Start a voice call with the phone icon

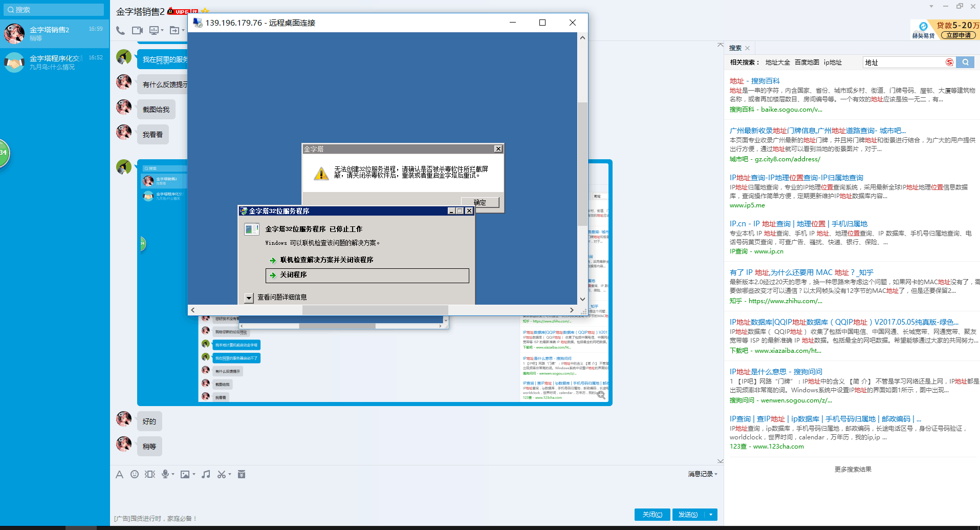[120, 30]
